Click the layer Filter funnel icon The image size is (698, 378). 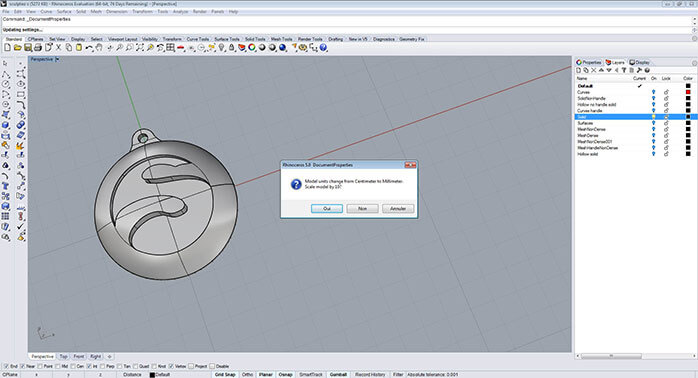pyautogui.click(x=624, y=70)
